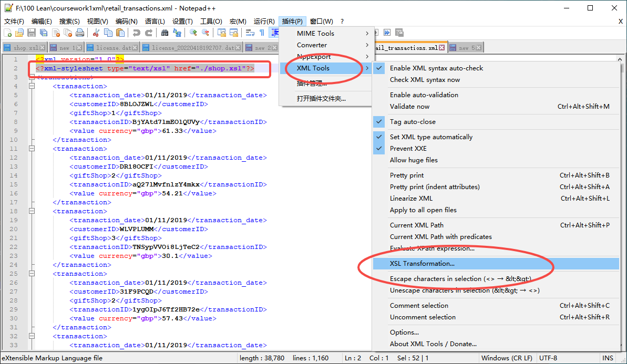
Task: Collapse the transaction element at line 4
Action: coord(33,86)
